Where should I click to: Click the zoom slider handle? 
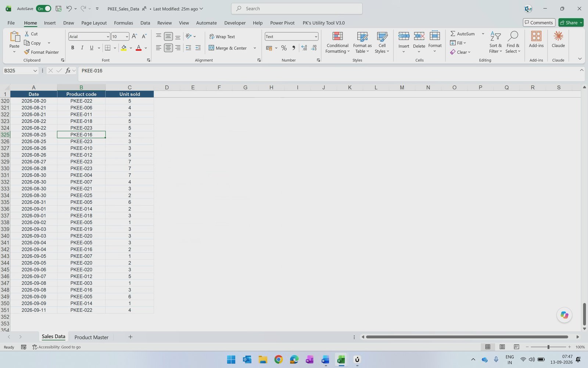point(548,347)
